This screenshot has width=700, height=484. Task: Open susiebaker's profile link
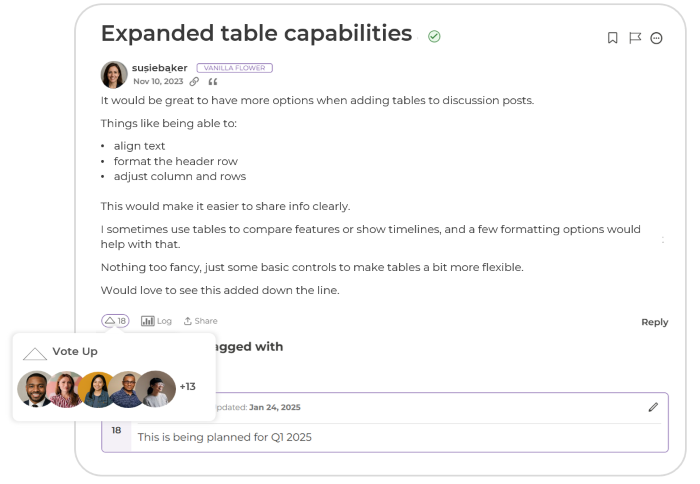[159, 68]
